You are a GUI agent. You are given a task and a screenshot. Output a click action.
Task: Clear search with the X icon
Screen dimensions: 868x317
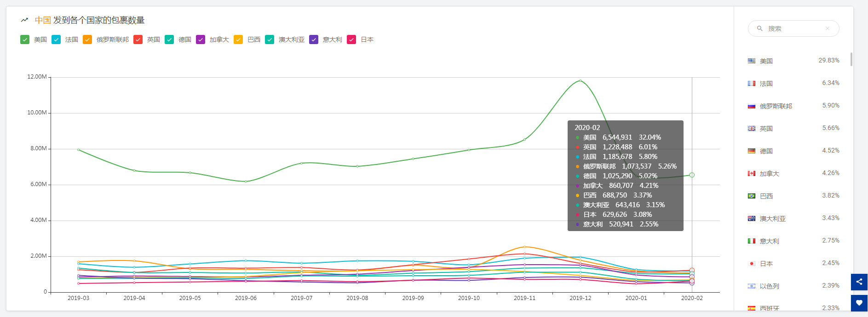828,28
